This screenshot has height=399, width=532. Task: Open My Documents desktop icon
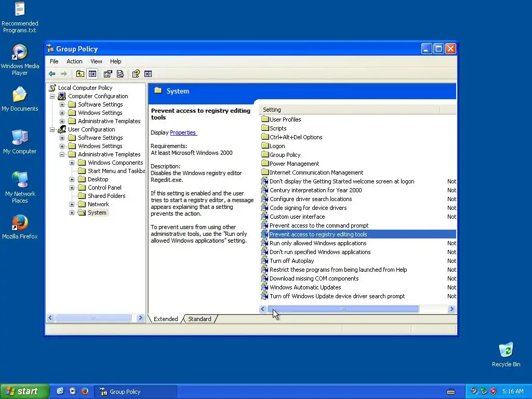[x=20, y=99]
